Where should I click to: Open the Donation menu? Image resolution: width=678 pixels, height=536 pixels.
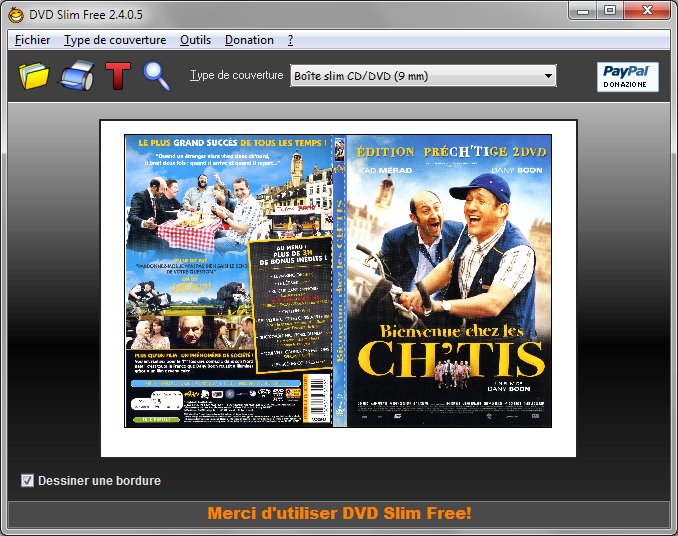click(x=249, y=40)
